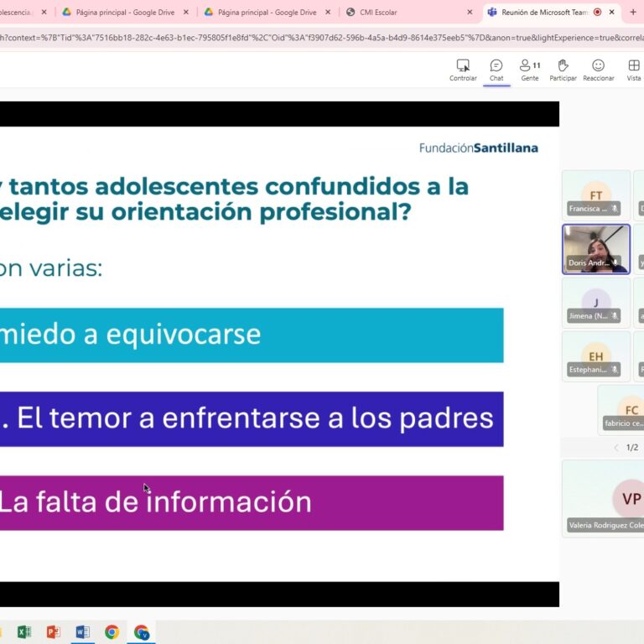644x644 pixels.
Task: Open the Reaccionar reactions menu
Action: click(x=598, y=70)
